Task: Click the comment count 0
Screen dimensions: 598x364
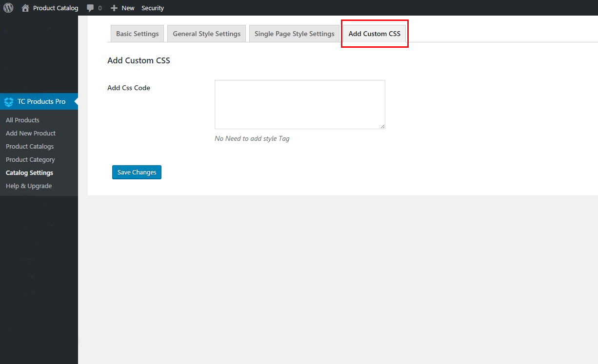Action: click(100, 8)
